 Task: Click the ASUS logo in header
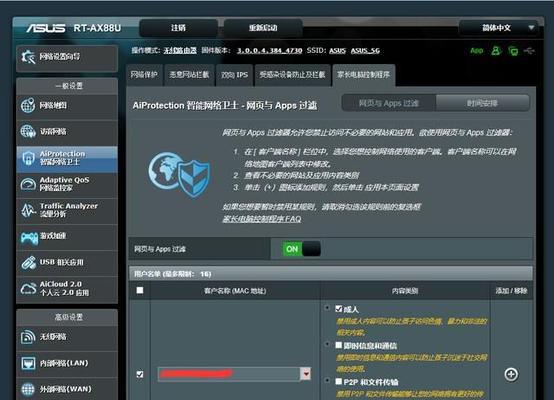(x=46, y=28)
